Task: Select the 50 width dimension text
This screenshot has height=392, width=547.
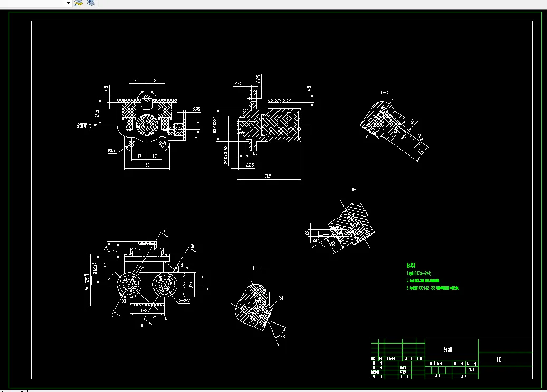Action: pyautogui.click(x=147, y=165)
